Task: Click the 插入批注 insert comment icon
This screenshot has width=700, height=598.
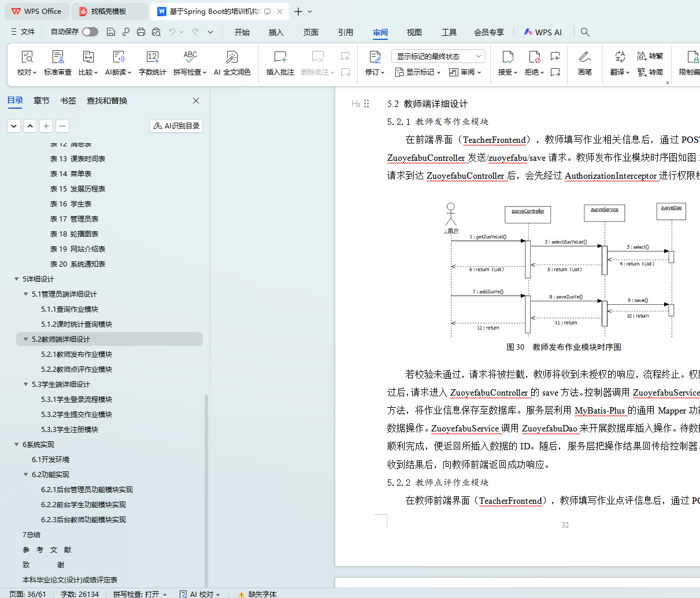Action: pos(280,57)
